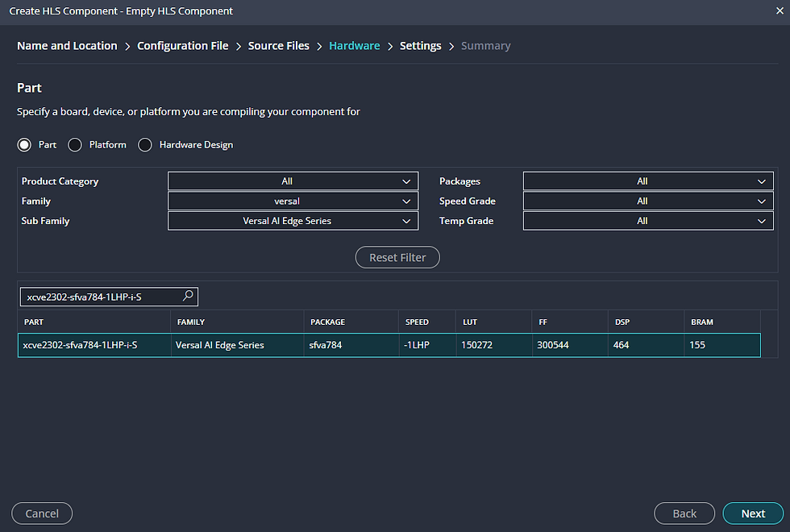Close the Create HLS Component dialog

[x=776, y=10]
